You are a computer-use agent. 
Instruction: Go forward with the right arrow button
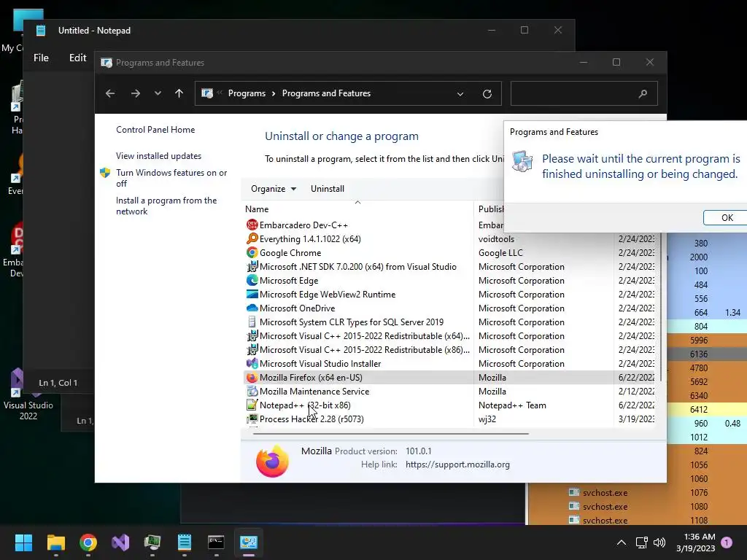point(136,93)
